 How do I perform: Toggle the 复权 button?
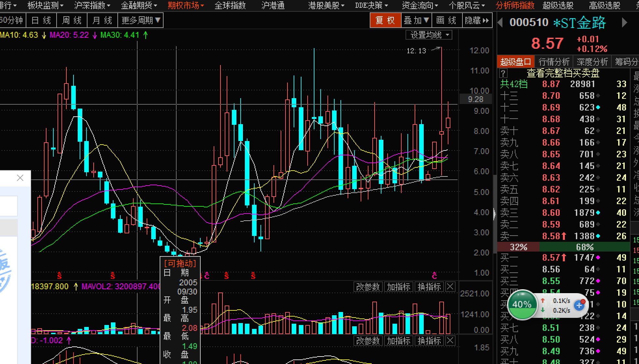coord(385,20)
